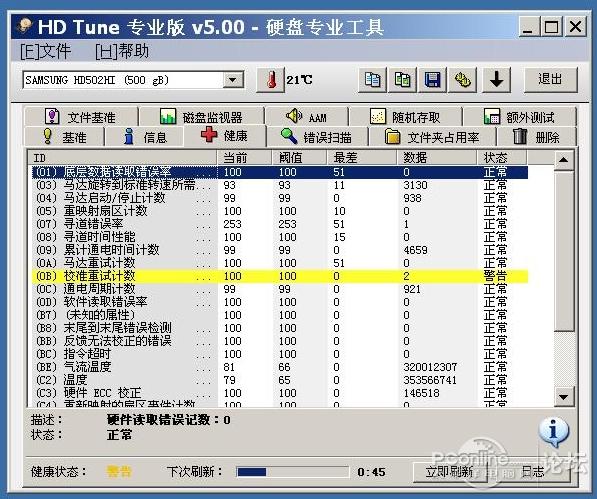Click the next refresh progress bar

tap(292, 472)
